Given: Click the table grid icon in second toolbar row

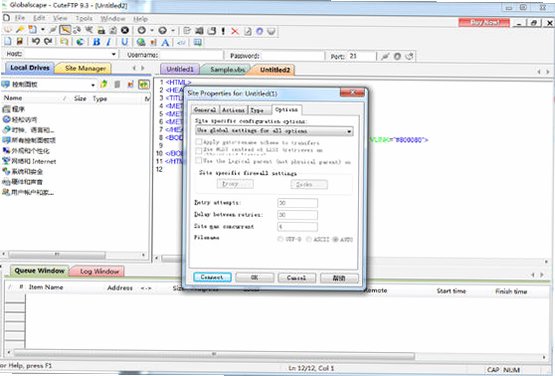Looking at the screenshot, I should coord(198,42).
